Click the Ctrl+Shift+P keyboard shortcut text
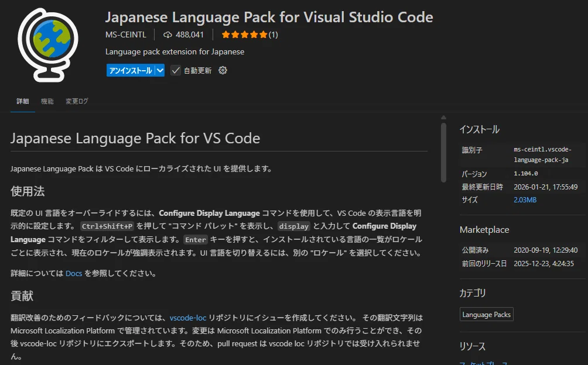This screenshot has height=365, width=588. point(107,226)
